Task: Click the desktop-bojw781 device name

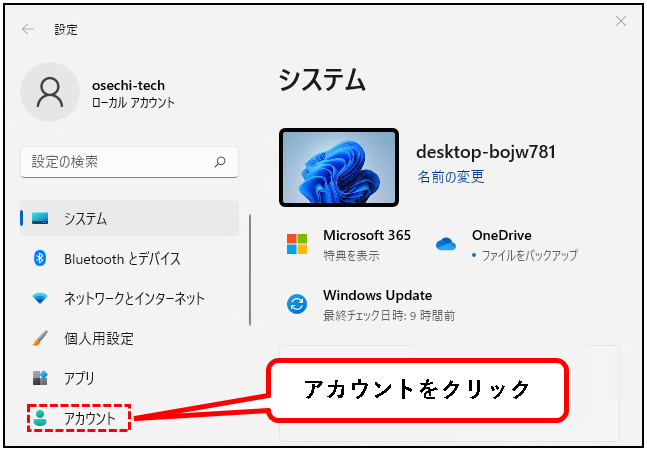Action: point(486,152)
